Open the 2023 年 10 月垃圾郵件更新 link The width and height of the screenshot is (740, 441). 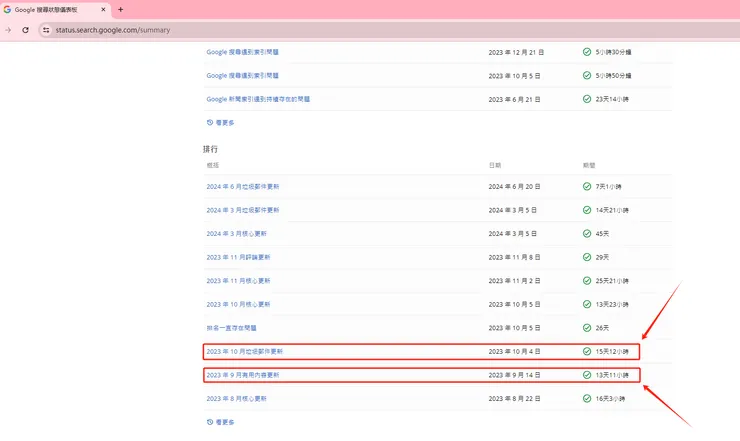click(244, 351)
